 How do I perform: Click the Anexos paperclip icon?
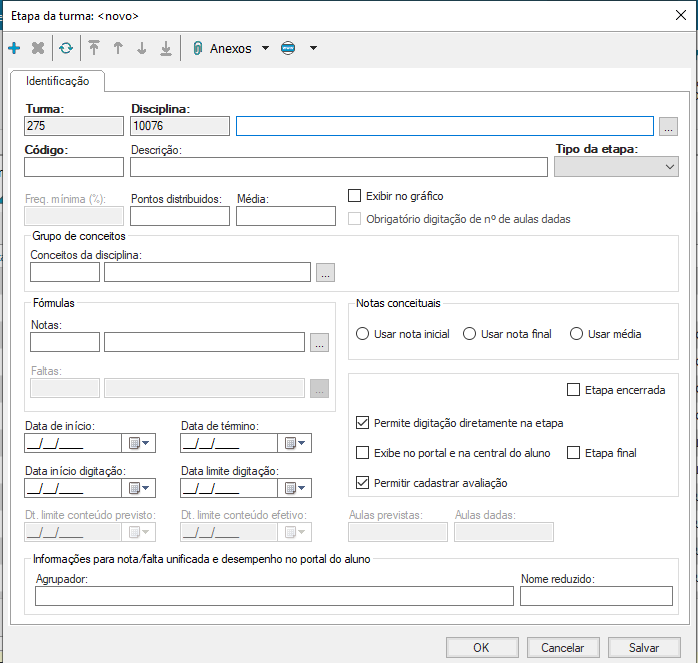click(197, 48)
